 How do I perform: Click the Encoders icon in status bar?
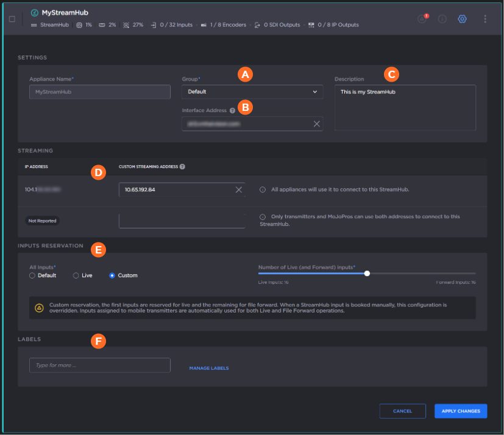[x=203, y=25]
